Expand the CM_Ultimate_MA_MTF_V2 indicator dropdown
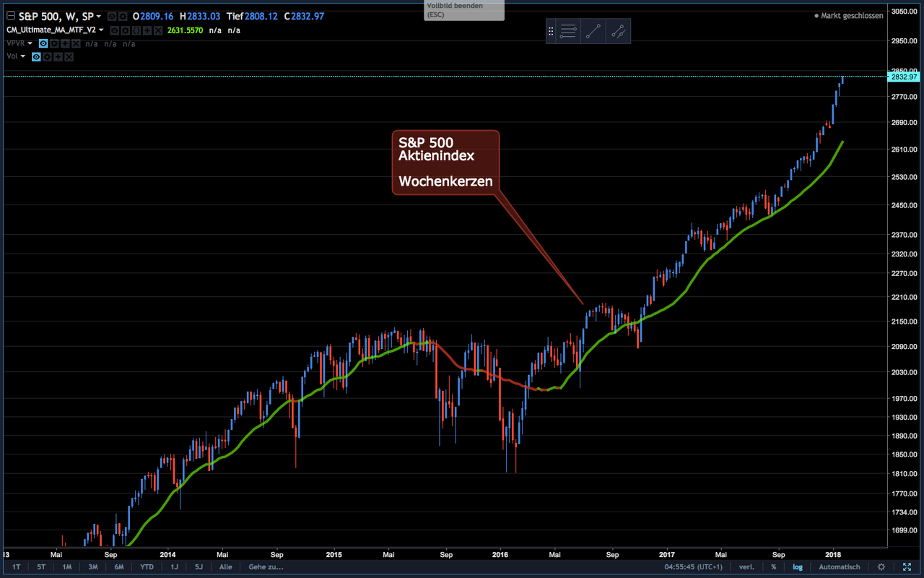Image resolution: width=924 pixels, height=578 pixels. tap(101, 30)
